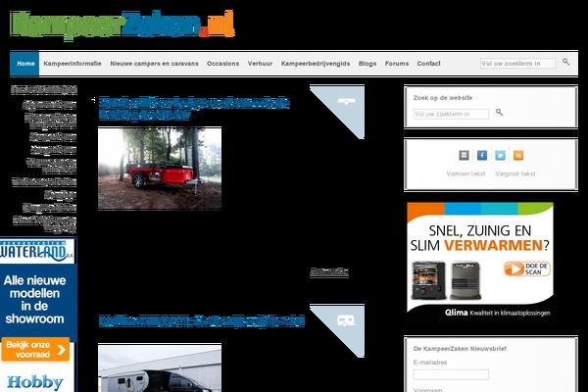Open the Twitter social icon
588x392 pixels.
coord(500,155)
